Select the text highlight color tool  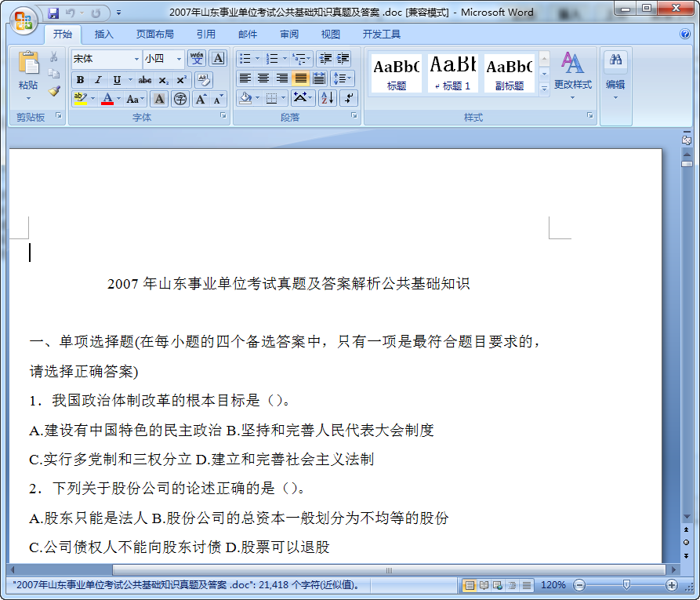click(x=79, y=98)
